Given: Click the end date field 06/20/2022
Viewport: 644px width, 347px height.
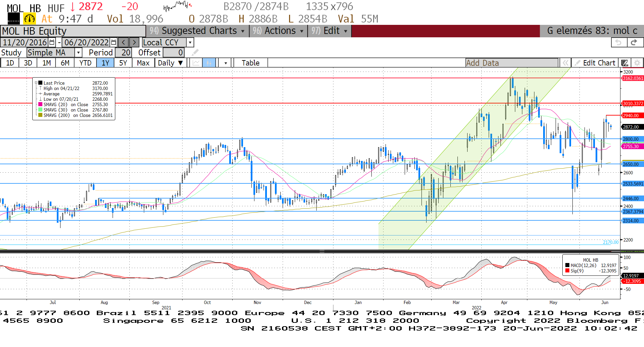Looking at the screenshot, I should pos(86,42).
